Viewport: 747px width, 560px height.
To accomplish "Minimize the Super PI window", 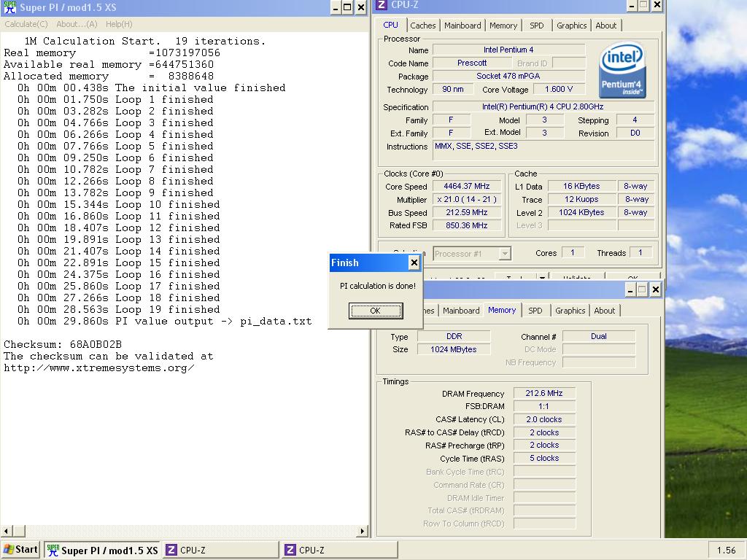I will point(336,7).
